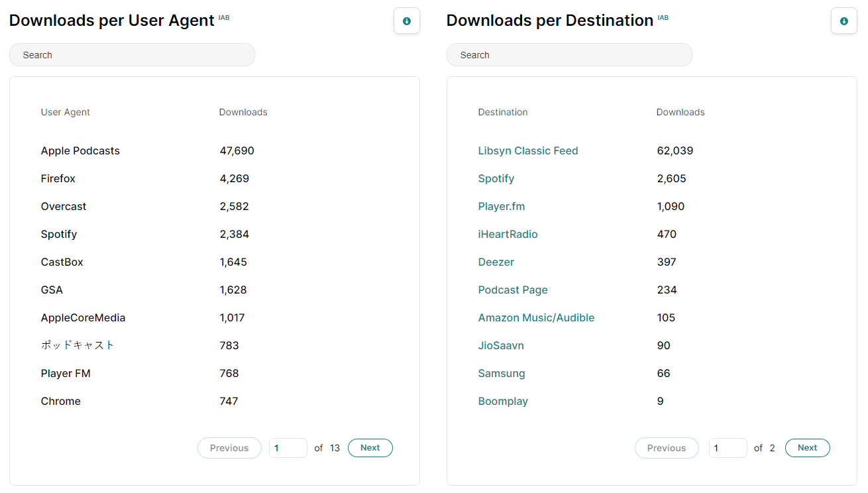Image resolution: width=868 pixels, height=493 pixels.
Task: Go to next Destination page
Action: [807, 448]
